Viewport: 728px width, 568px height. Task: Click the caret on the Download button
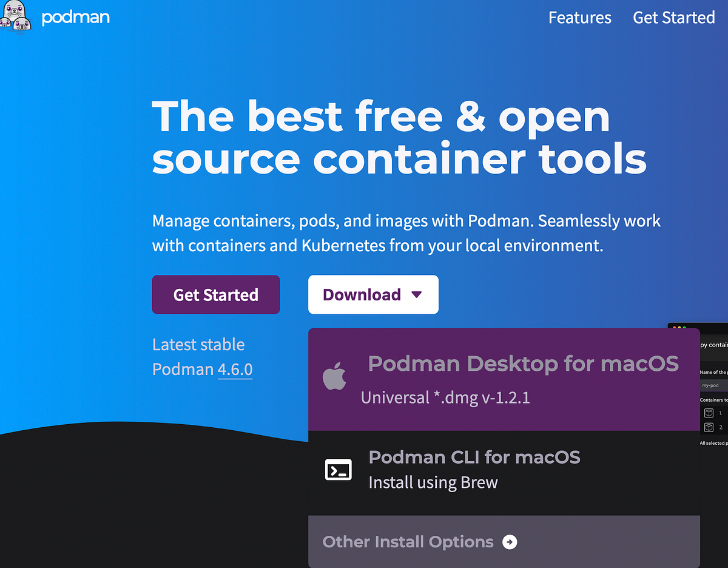click(x=417, y=294)
